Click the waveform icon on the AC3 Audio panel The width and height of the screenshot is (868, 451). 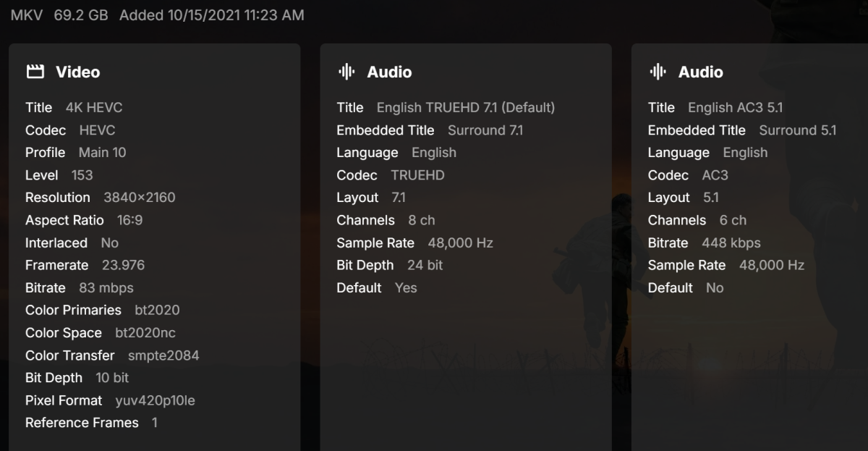click(x=658, y=72)
